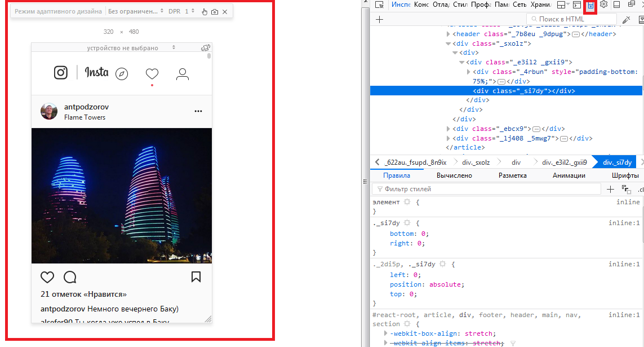Screen dimensions: 644x347
Task: Toggle touch event simulation
Action: [204, 12]
